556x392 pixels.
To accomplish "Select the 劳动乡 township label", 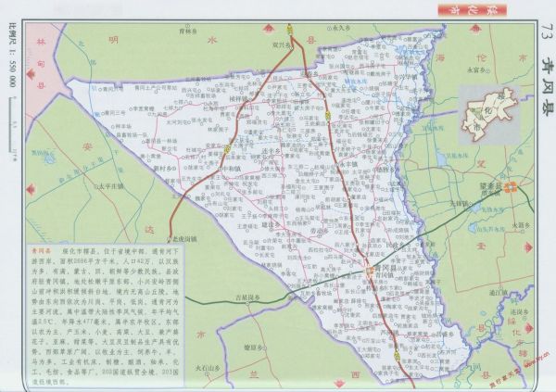I will [x=320, y=231].
